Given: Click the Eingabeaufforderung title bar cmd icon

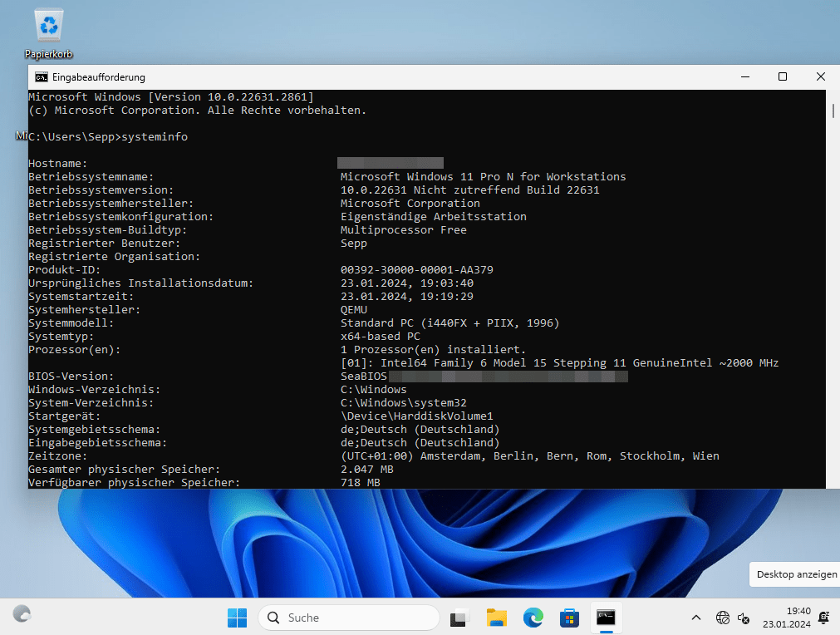Looking at the screenshot, I should 42,77.
